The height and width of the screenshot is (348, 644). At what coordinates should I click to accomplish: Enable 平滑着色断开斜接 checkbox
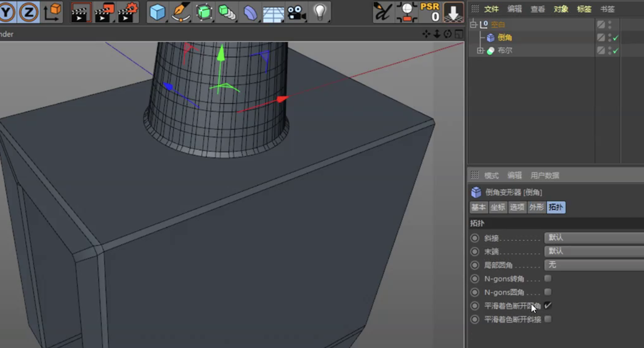point(548,319)
